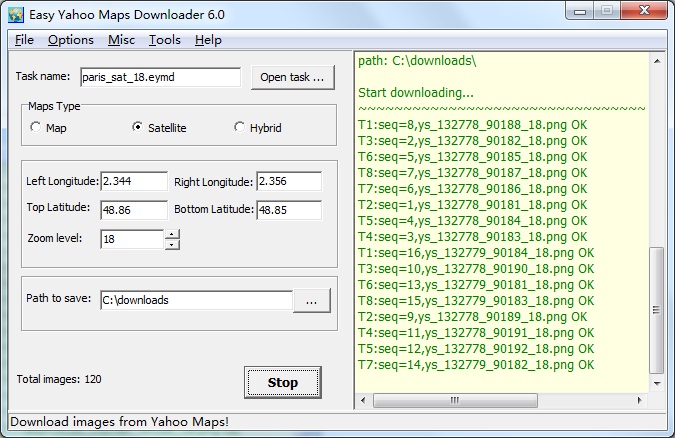Decrease zoom level with down spinner arrow

(172, 245)
